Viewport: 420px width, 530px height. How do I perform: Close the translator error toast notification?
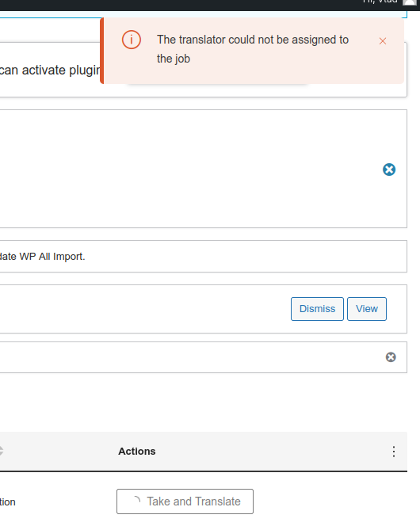[383, 41]
